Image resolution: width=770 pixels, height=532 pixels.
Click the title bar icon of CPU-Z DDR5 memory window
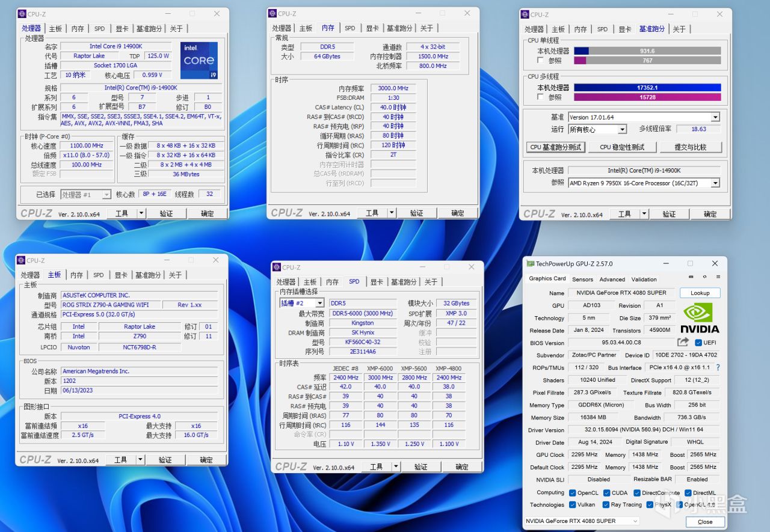pos(273,13)
